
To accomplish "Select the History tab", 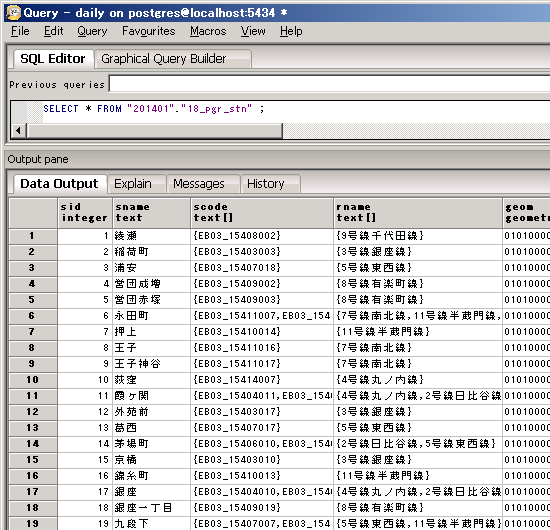I will tap(270, 184).
